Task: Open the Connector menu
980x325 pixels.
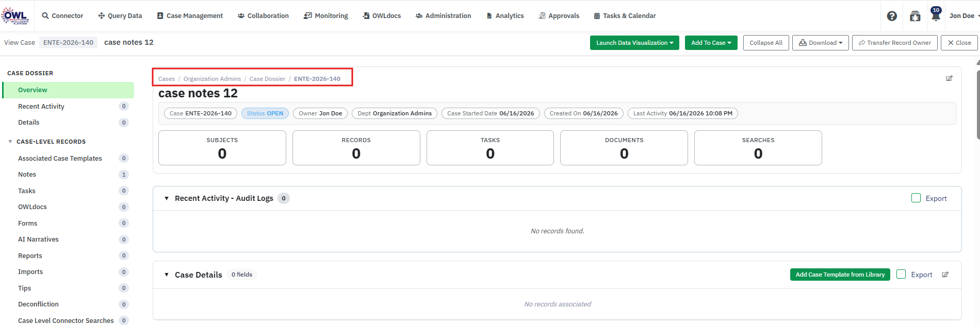Action: [62, 16]
